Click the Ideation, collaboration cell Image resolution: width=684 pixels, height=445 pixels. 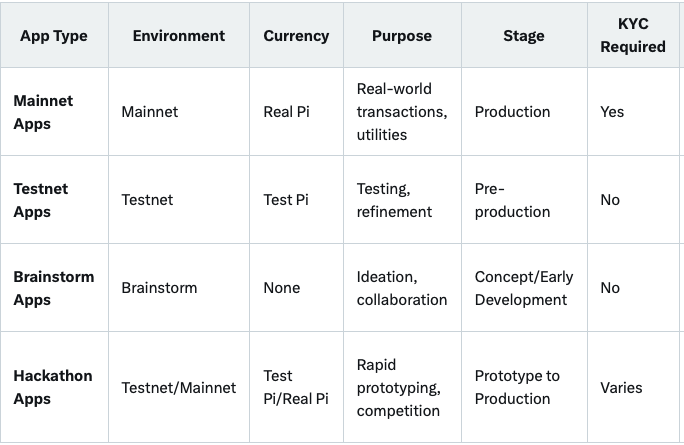coord(402,288)
